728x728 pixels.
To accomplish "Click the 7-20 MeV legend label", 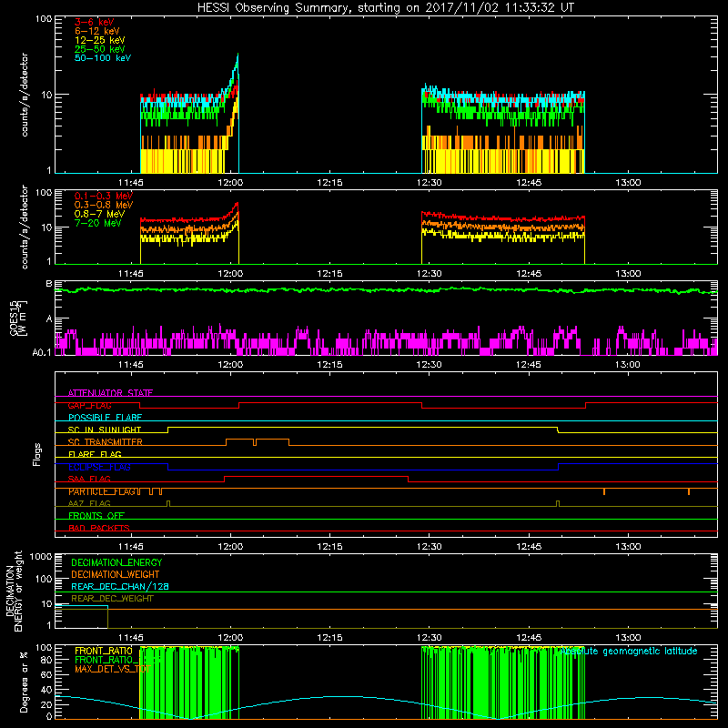I will (98, 223).
